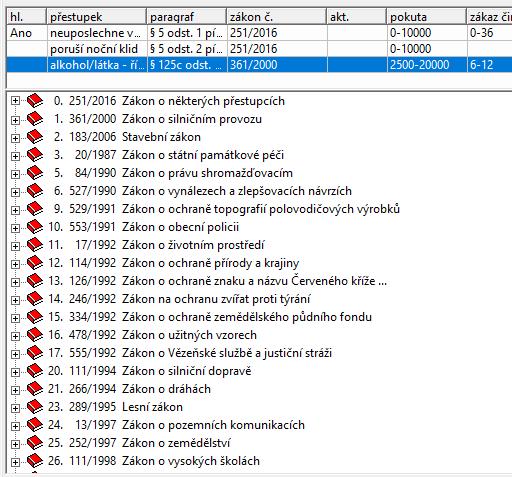Click book icon beside Zákon o životním prostředí

pyautogui.click(x=35, y=245)
